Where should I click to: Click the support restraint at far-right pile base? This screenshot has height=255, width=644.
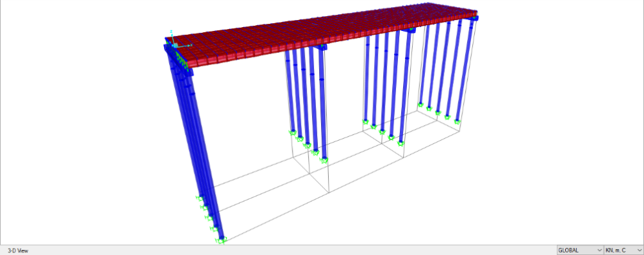pyautogui.click(x=457, y=121)
